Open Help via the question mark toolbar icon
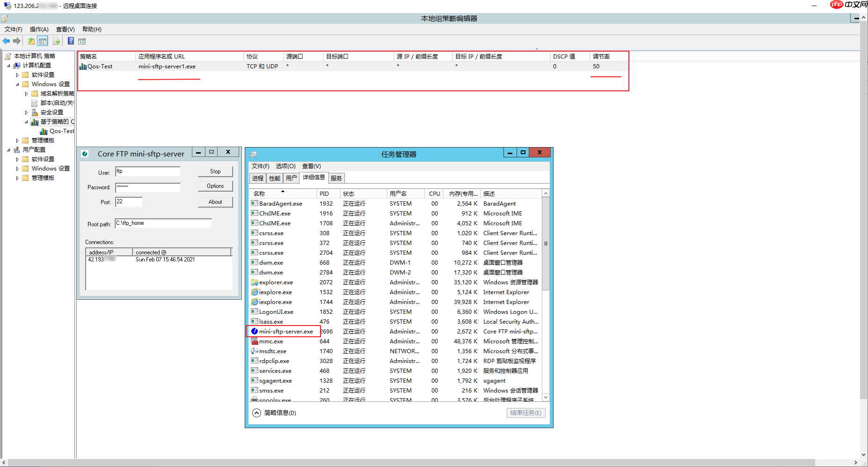 pos(70,41)
